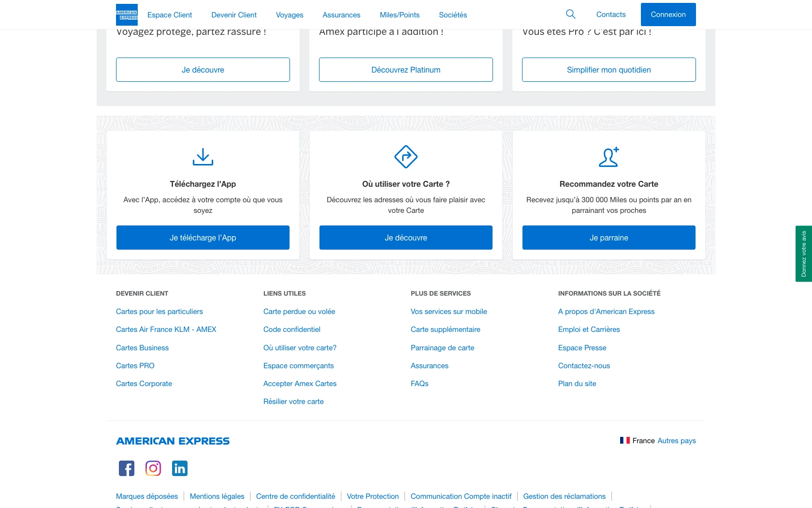Click Je télécharge l'App button
Screen dimensions: 812x508
point(203,238)
